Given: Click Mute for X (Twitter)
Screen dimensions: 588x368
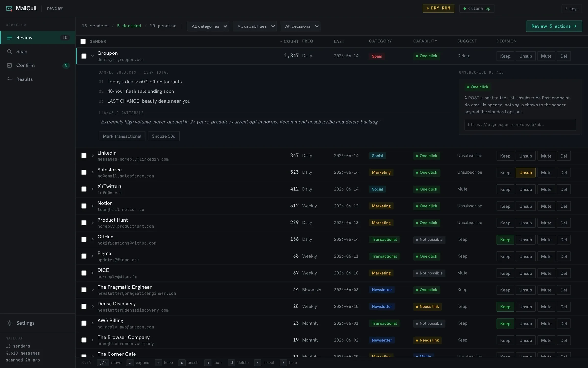Looking at the screenshot, I should [x=546, y=189].
